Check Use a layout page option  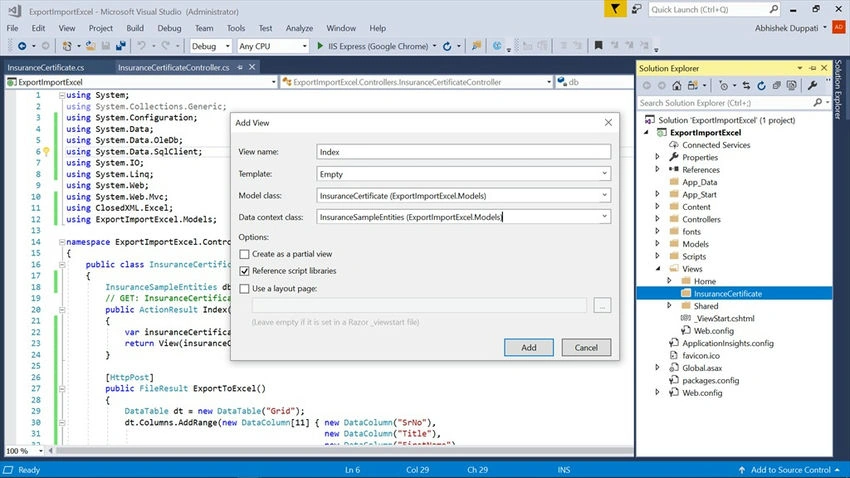point(244,289)
